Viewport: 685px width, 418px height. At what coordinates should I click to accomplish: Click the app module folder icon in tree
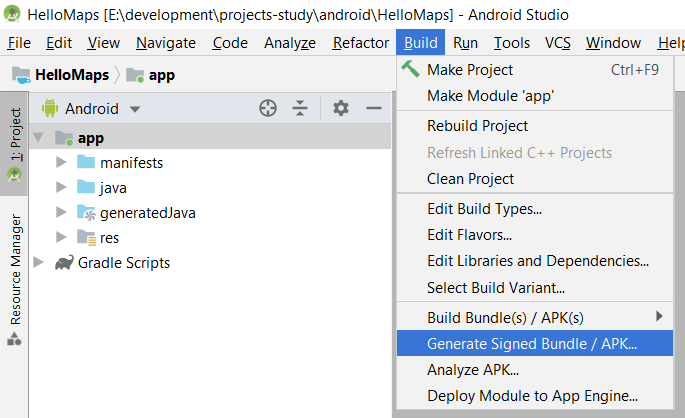pos(64,138)
